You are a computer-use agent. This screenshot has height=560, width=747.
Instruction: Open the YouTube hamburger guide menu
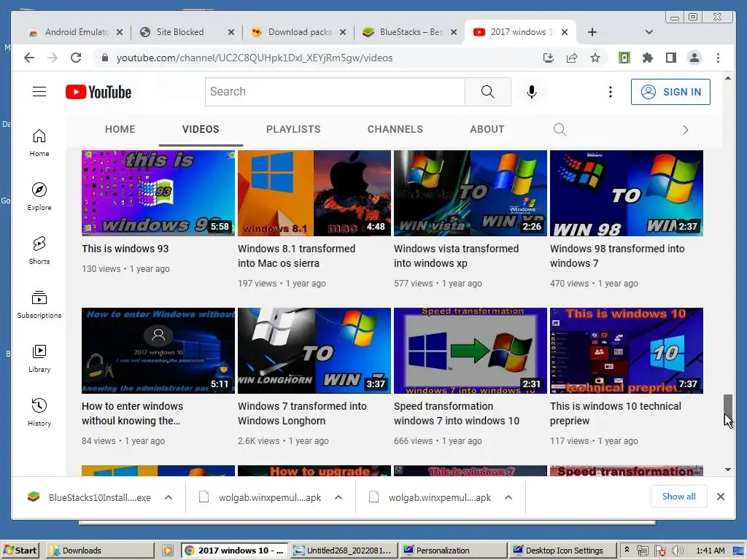click(39, 91)
